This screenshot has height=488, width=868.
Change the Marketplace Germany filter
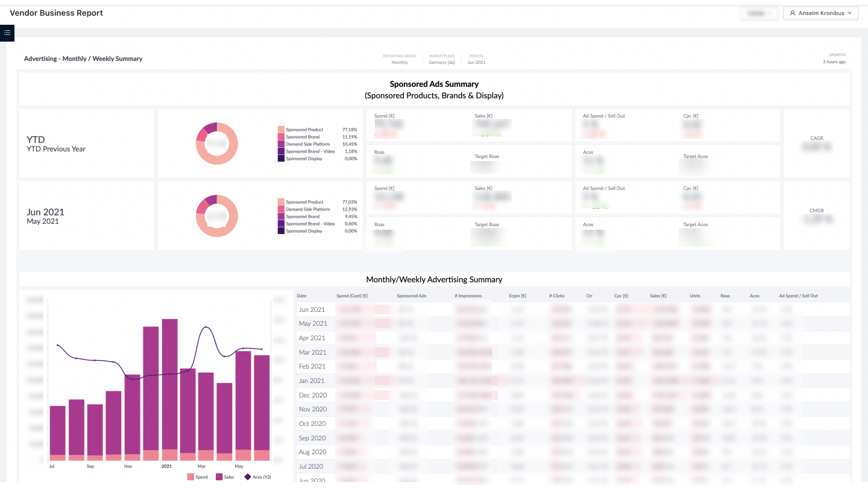tap(442, 62)
